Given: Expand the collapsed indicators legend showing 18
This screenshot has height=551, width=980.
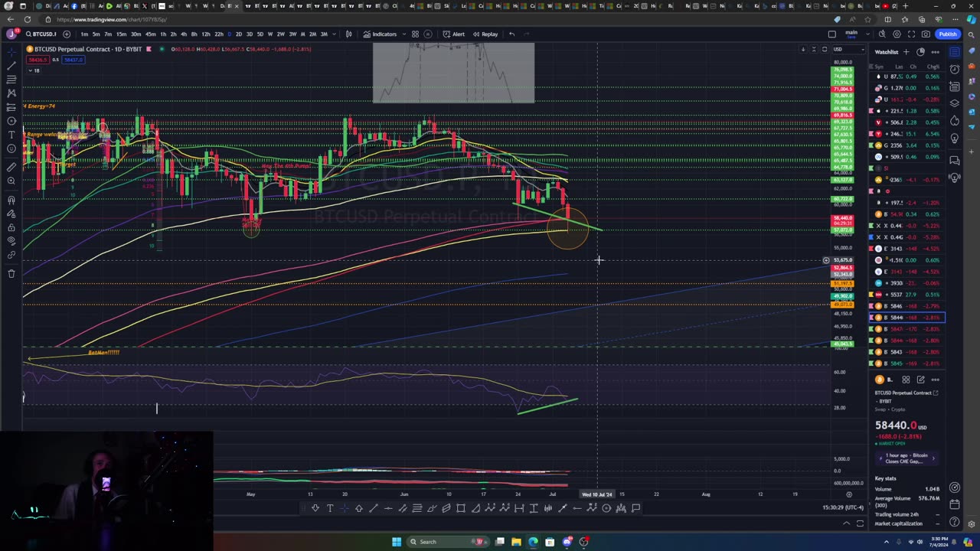Looking at the screenshot, I should point(33,70).
